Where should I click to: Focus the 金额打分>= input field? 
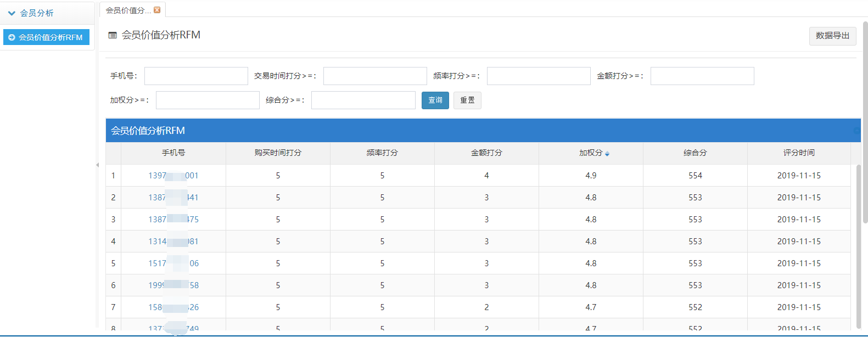pyautogui.click(x=702, y=76)
